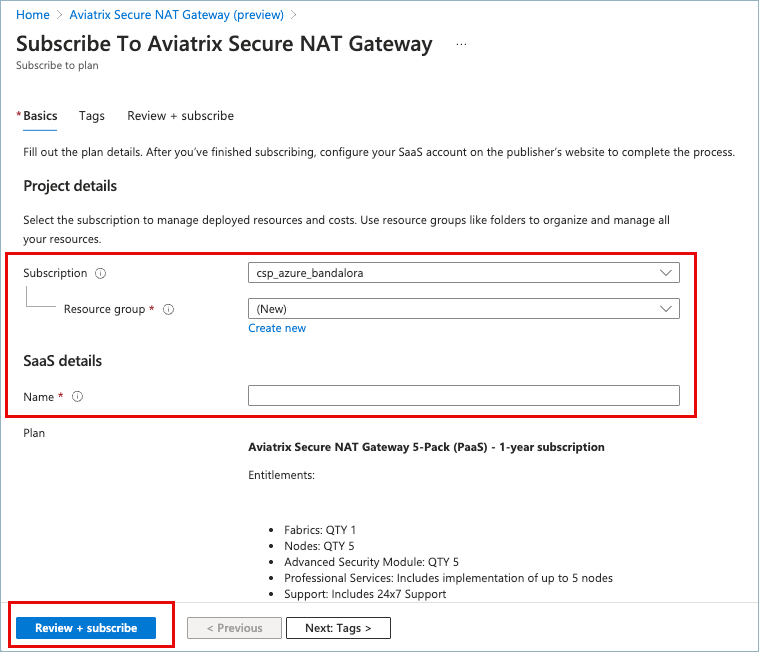Switch to the Basics tab

tap(40, 116)
